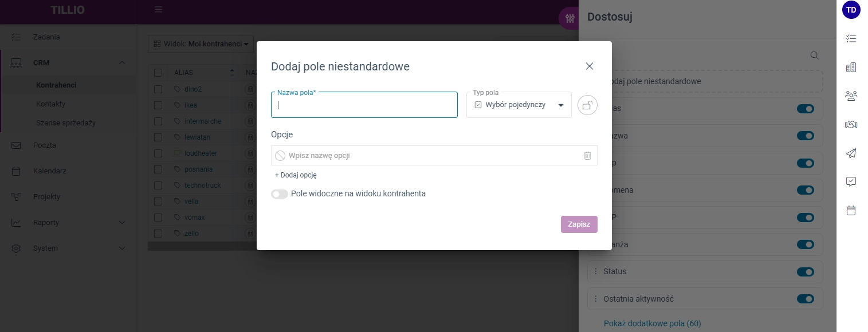Toggle the Domena column switch

click(806, 190)
